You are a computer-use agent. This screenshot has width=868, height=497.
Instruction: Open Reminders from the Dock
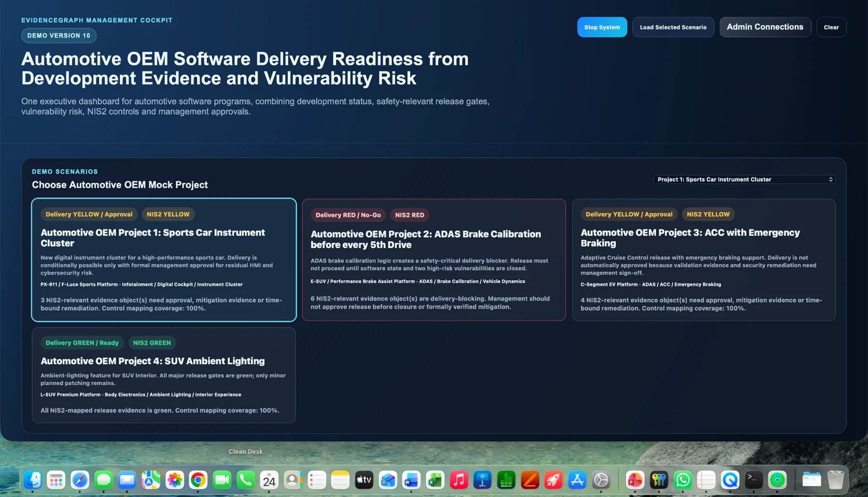point(317,480)
